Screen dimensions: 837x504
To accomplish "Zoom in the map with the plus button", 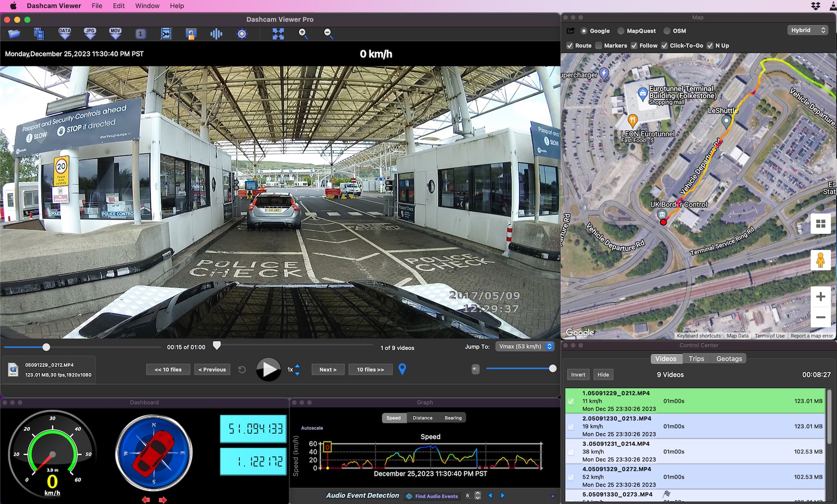I will coord(821,297).
